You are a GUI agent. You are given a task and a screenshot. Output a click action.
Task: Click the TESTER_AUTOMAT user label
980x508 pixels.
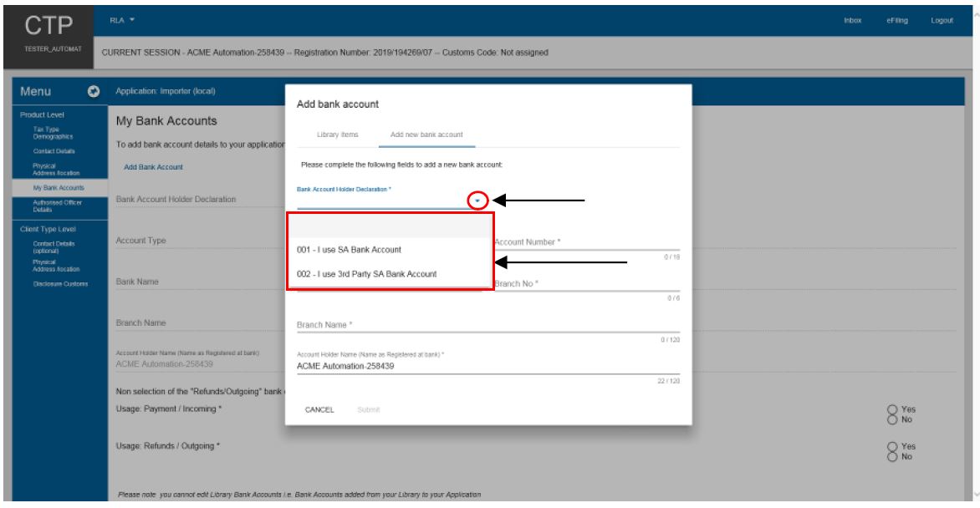click(x=54, y=48)
